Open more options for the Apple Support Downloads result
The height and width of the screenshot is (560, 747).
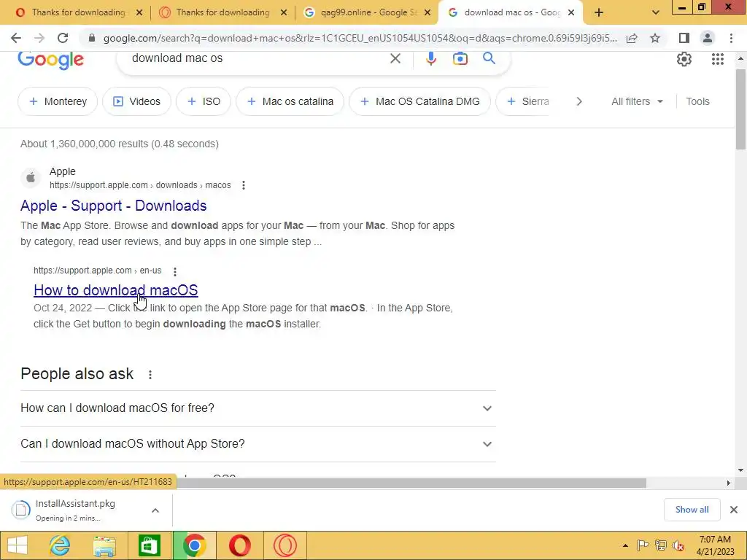[244, 185]
